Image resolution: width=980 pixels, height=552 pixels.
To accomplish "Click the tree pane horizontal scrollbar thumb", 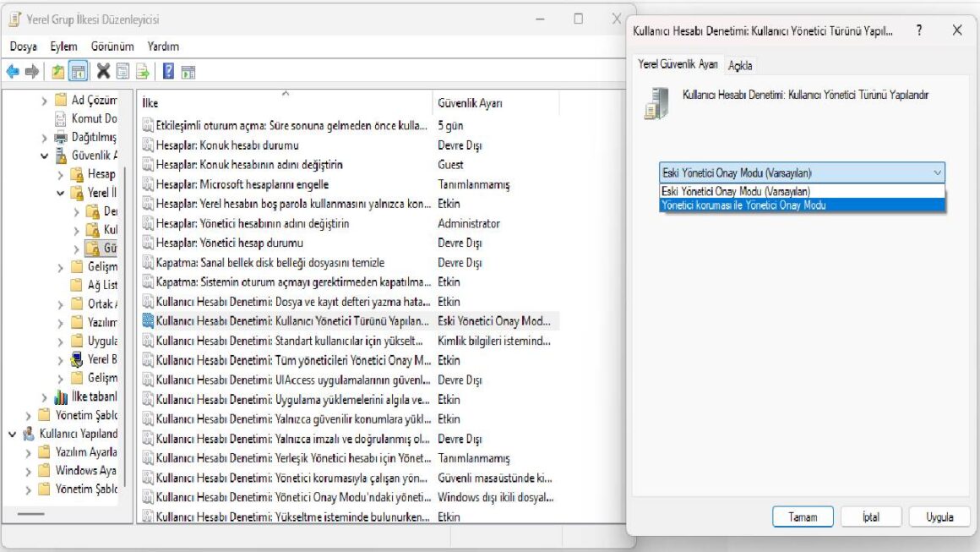I will pyautogui.click(x=30, y=514).
